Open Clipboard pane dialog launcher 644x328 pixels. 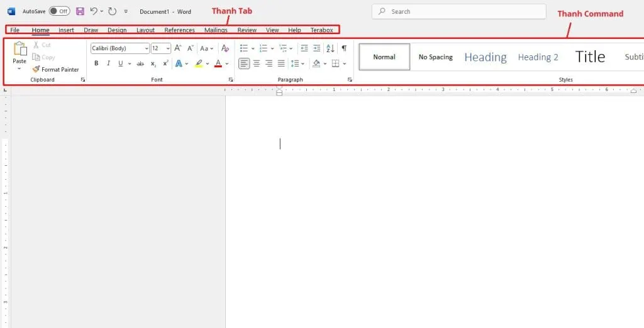coord(82,80)
